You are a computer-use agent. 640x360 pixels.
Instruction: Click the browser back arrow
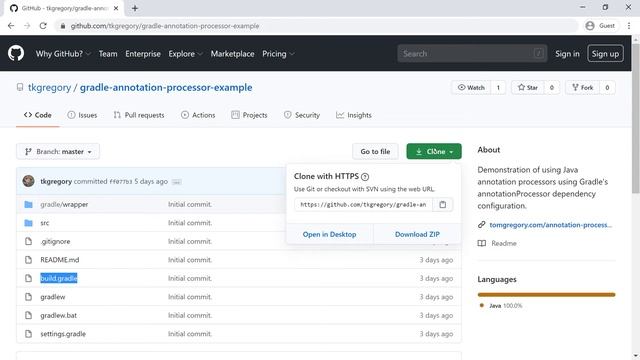[x=11, y=26]
